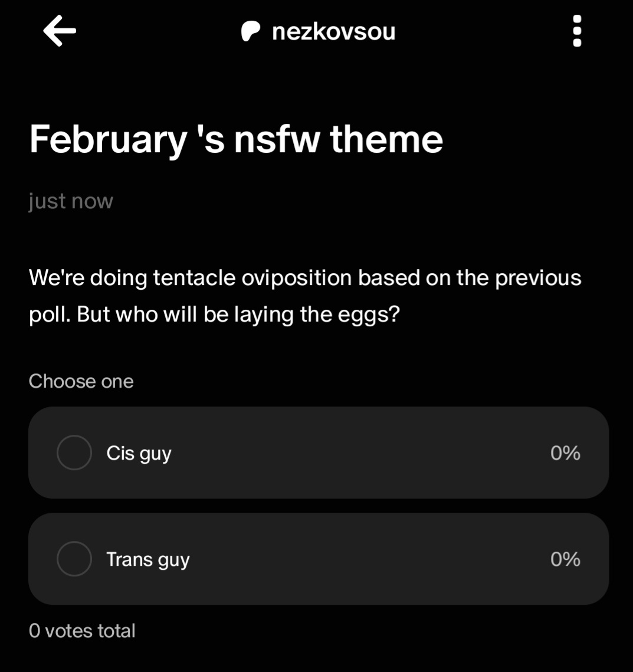Click the "0 votes total" counter
Image resolution: width=633 pixels, height=672 pixels.
point(82,631)
